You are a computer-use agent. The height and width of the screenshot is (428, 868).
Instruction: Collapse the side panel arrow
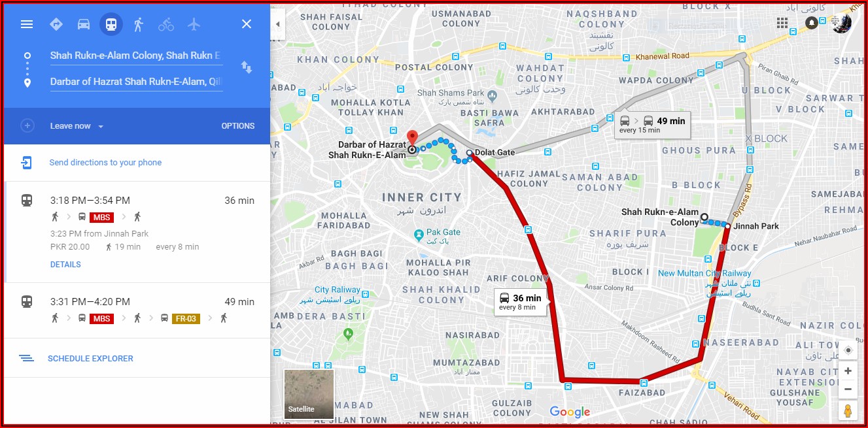point(278,24)
